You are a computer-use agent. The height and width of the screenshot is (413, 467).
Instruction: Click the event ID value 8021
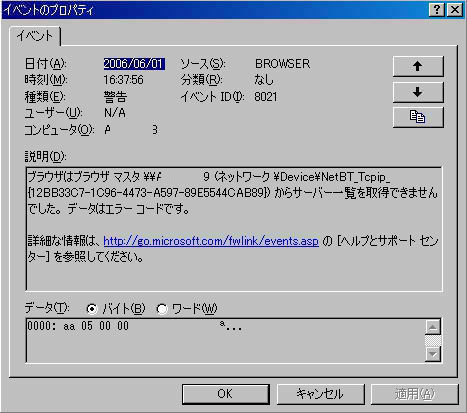click(266, 97)
